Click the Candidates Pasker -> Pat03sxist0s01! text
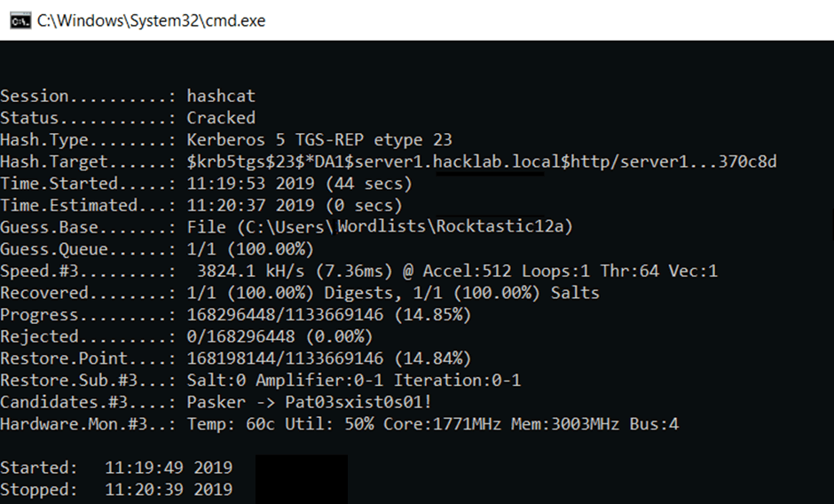Image resolution: width=834 pixels, height=504 pixels. coord(309,402)
